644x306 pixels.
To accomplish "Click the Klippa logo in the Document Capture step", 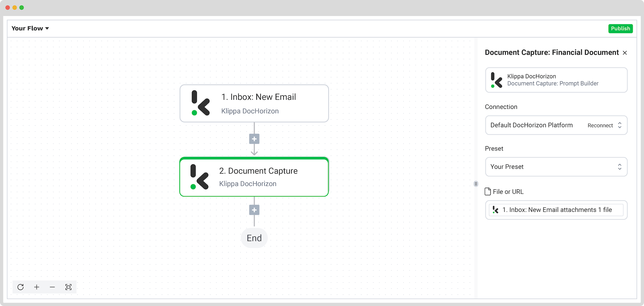I will pos(199,177).
